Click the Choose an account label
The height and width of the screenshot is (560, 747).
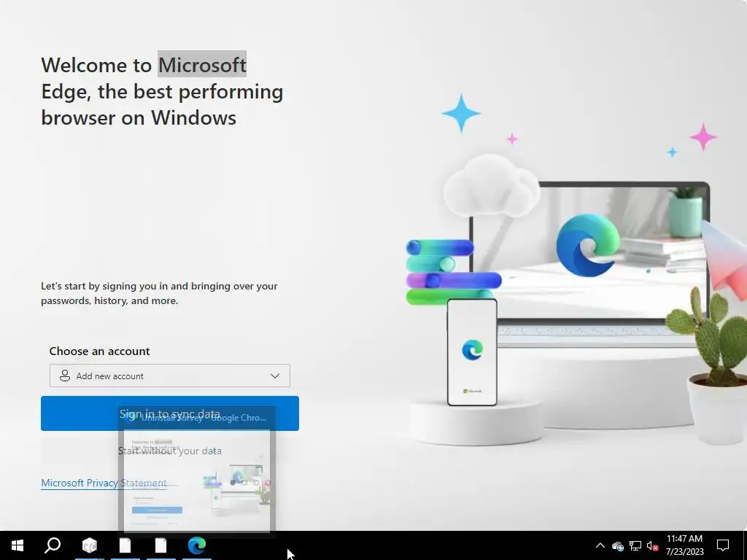(x=99, y=351)
